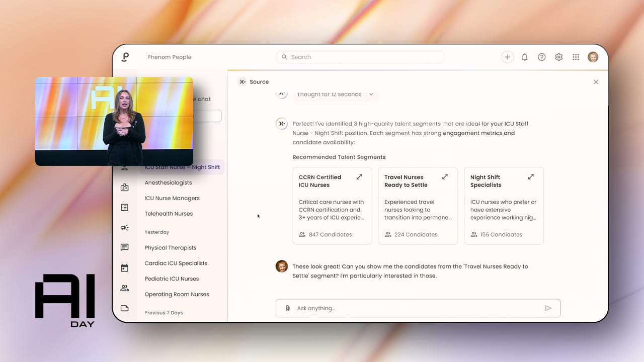The height and width of the screenshot is (362, 644).
Task: Open the Phenom logo home icon
Action: coord(125,57)
